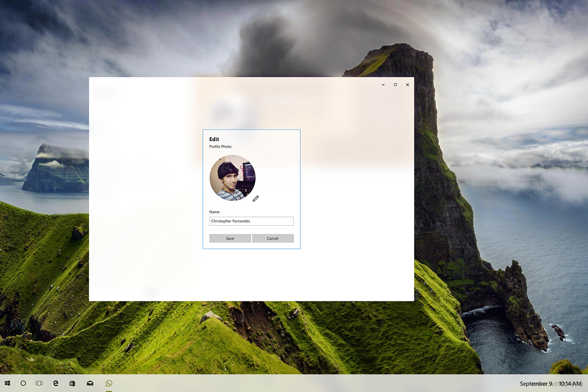Click the Profile Photo label
The width and height of the screenshot is (588, 392).
click(220, 146)
